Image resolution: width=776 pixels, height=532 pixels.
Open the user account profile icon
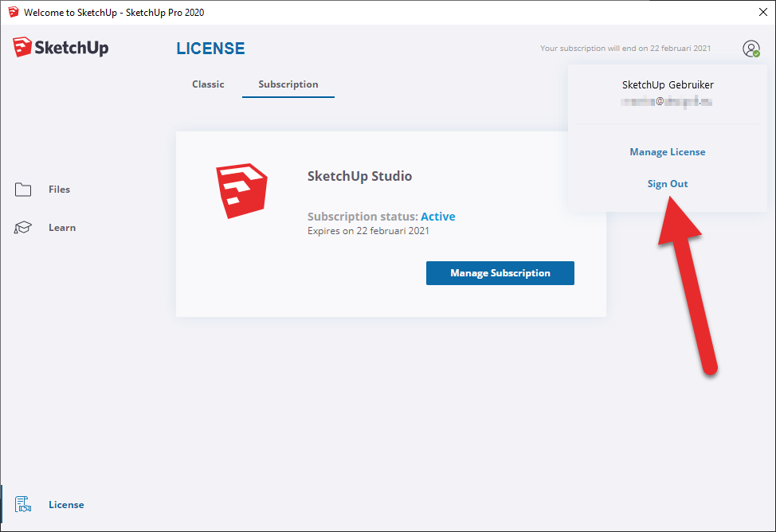click(751, 49)
